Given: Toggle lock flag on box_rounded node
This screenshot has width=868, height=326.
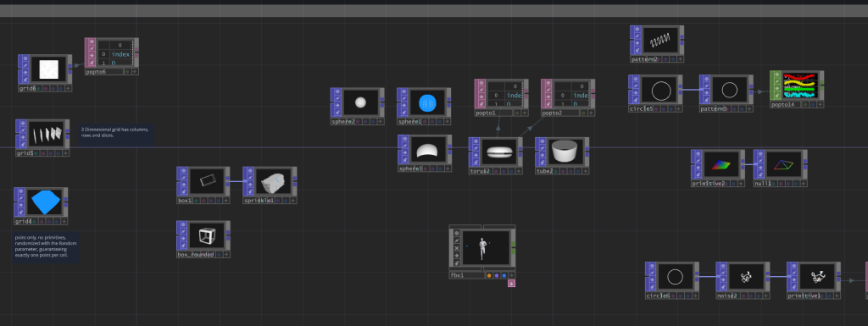Looking at the screenshot, I should point(184,246).
